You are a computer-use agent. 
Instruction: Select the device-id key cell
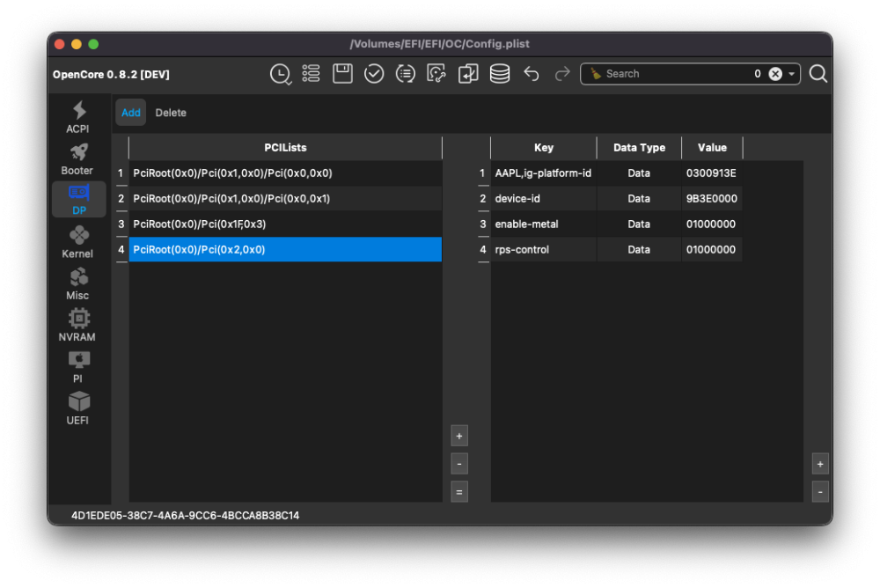543,198
